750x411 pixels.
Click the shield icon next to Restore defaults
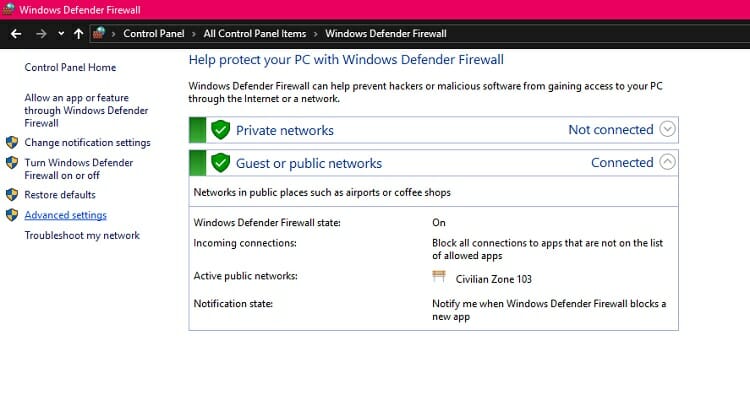(12, 195)
